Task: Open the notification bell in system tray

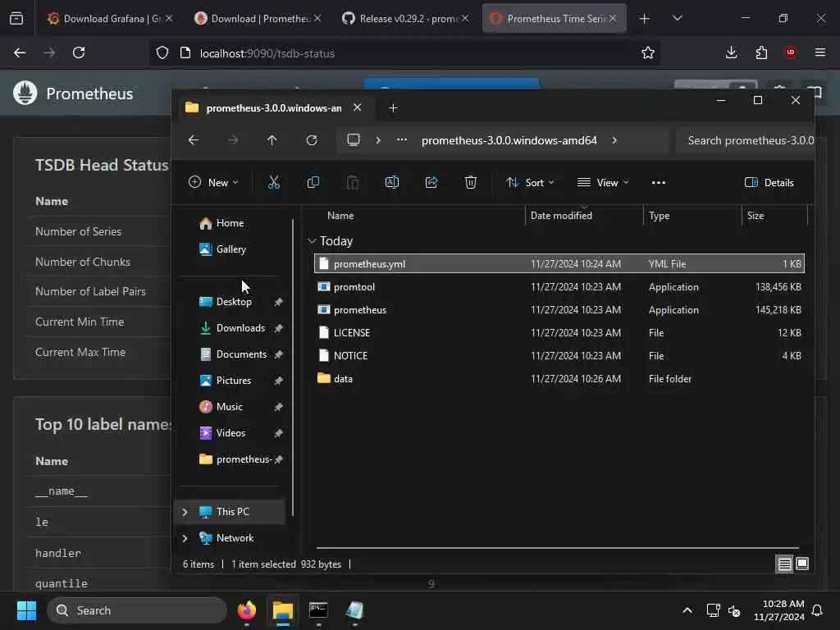Action: click(x=818, y=610)
